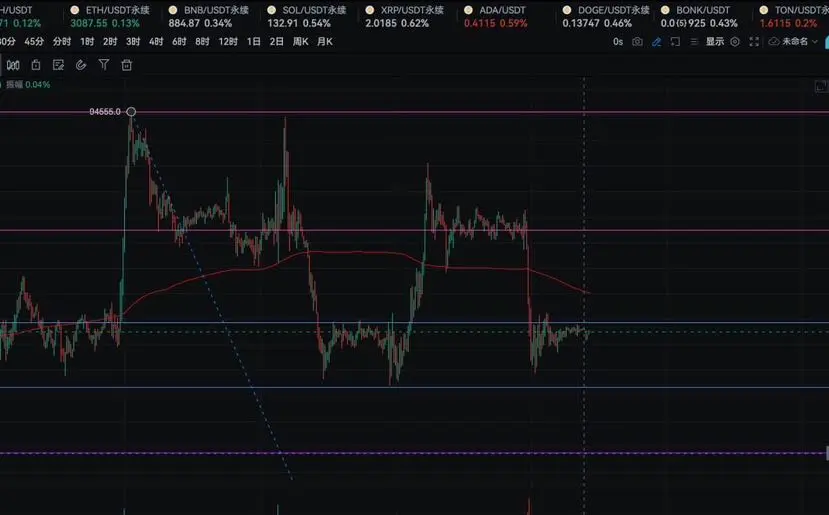
Task: Open the SOL/USDT永续 ticker
Action: (307, 16)
